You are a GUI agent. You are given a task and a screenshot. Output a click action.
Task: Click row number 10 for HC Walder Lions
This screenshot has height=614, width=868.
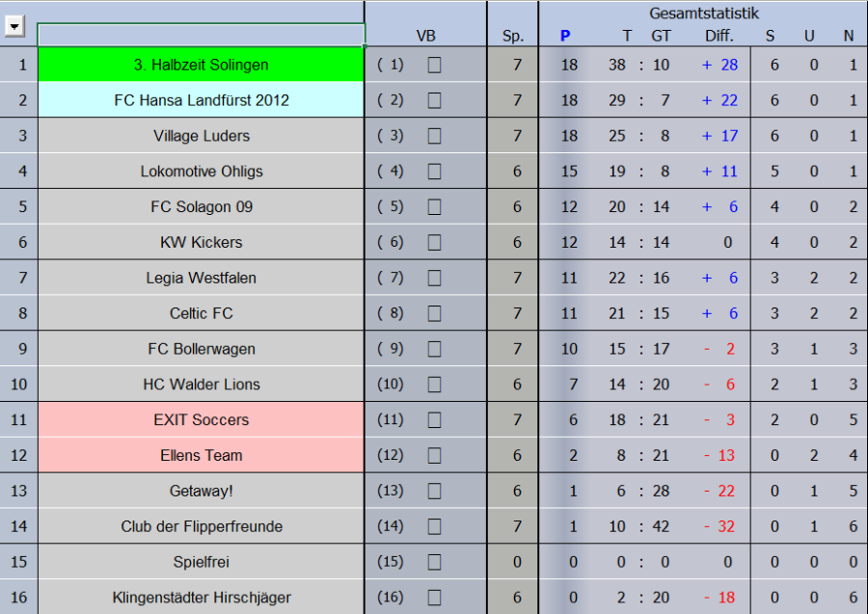pos(19,385)
